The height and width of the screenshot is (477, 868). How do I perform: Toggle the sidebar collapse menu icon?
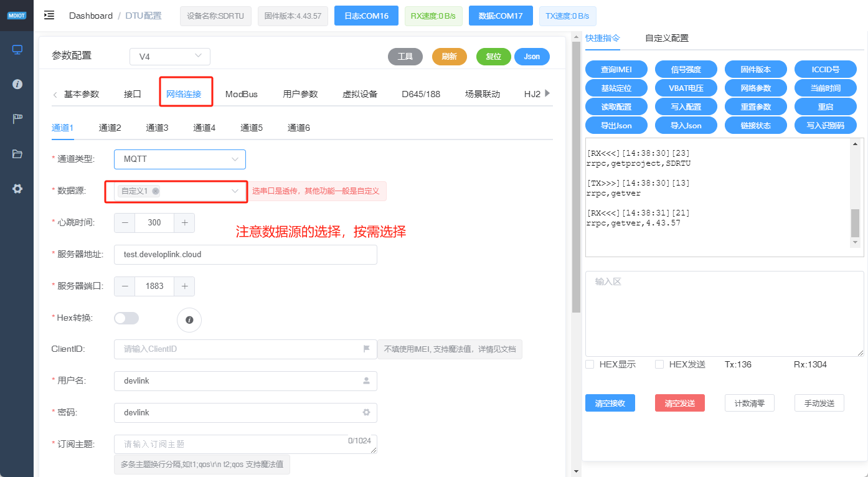tap(49, 16)
